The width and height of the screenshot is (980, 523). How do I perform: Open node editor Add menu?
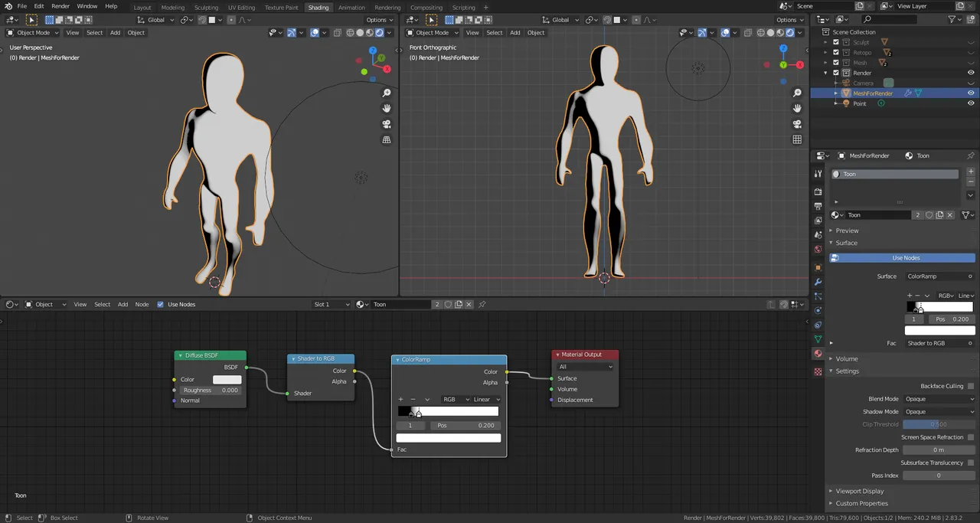[122, 304]
